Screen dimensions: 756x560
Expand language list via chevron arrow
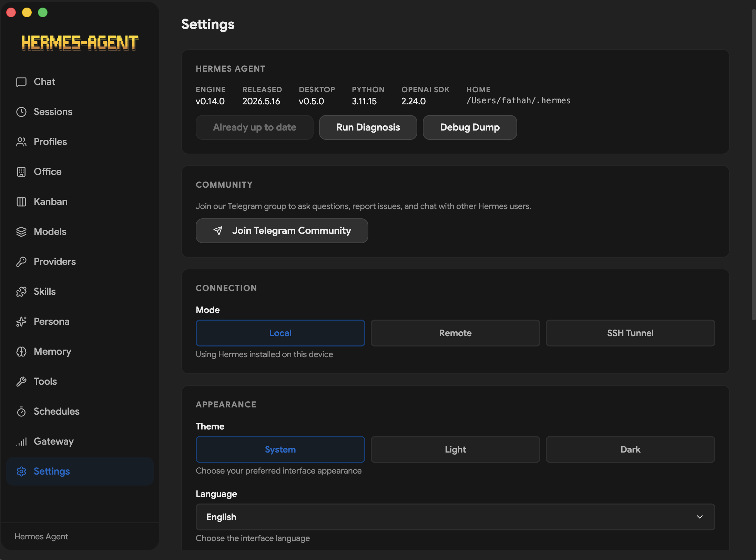[700, 517]
